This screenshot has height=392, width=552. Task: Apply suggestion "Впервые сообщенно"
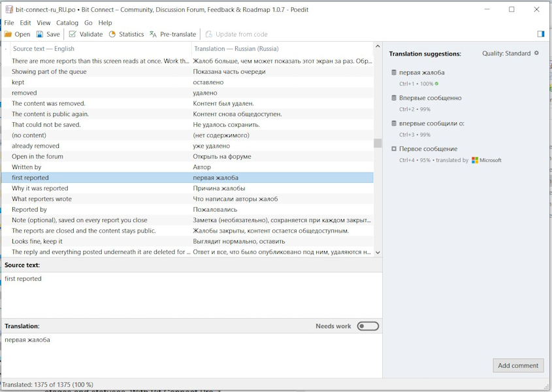click(x=430, y=98)
